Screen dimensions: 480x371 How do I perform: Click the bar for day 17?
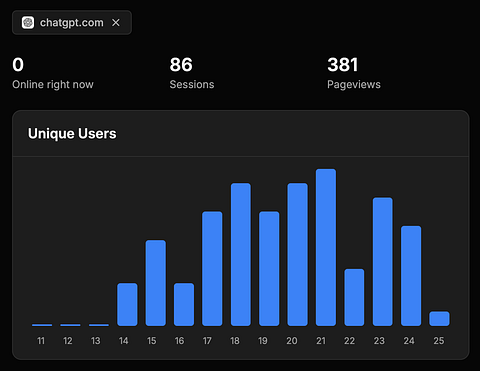[212, 269]
